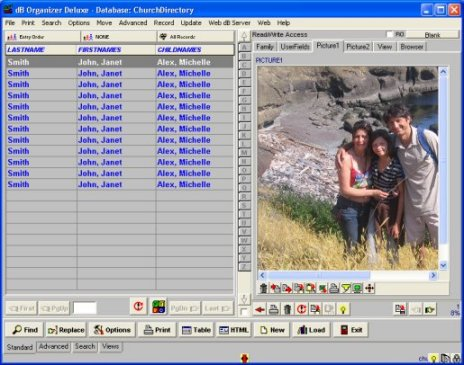Click the PgDn navigation button
Viewport: 464px width, 365px height.
(x=184, y=308)
